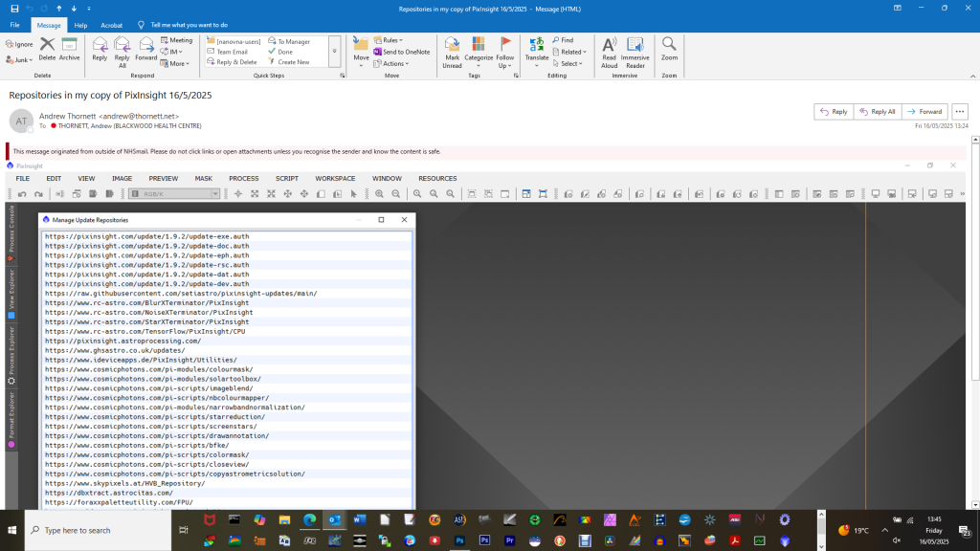This screenshot has height=551, width=980.
Task: Switch to the Help tab
Action: (x=80, y=25)
